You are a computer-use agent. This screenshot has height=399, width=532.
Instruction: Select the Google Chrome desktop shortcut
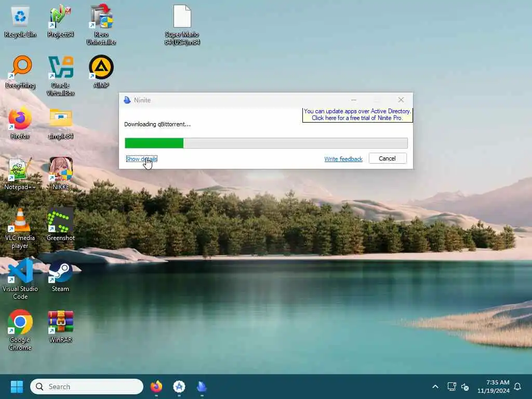click(20, 330)
